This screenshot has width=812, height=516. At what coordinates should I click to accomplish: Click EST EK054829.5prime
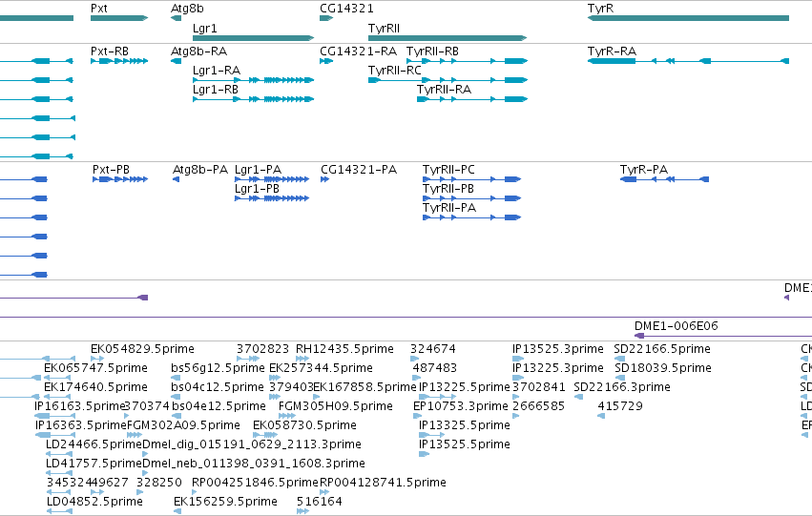pos(142,349)
